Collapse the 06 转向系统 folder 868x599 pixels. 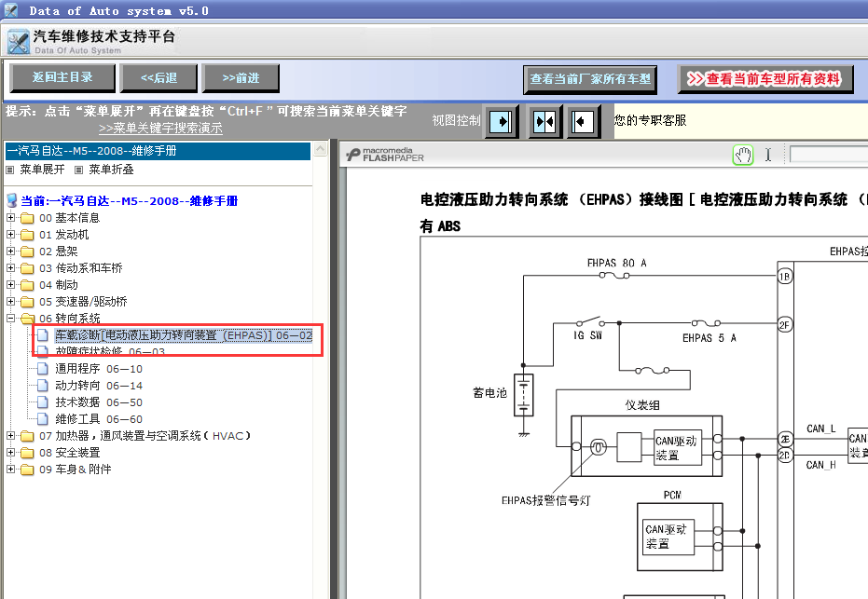[10, 318]
